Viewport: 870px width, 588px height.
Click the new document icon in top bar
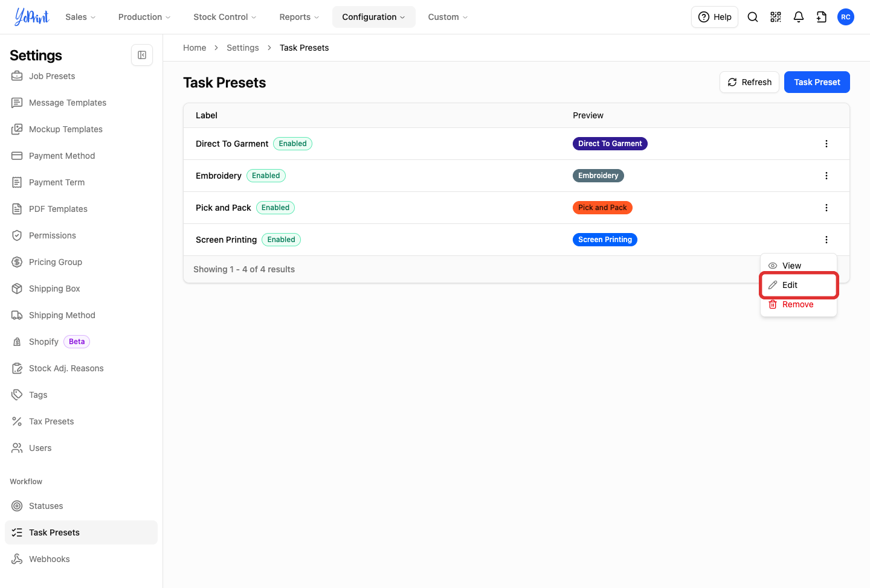[x=822, y=17]
